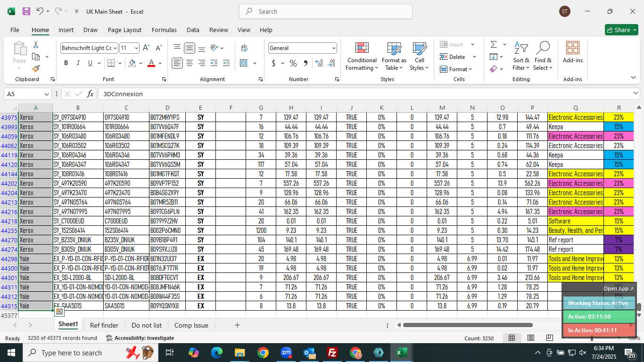
Task: Apply Percent Style formatting
Action: (293, 63)
